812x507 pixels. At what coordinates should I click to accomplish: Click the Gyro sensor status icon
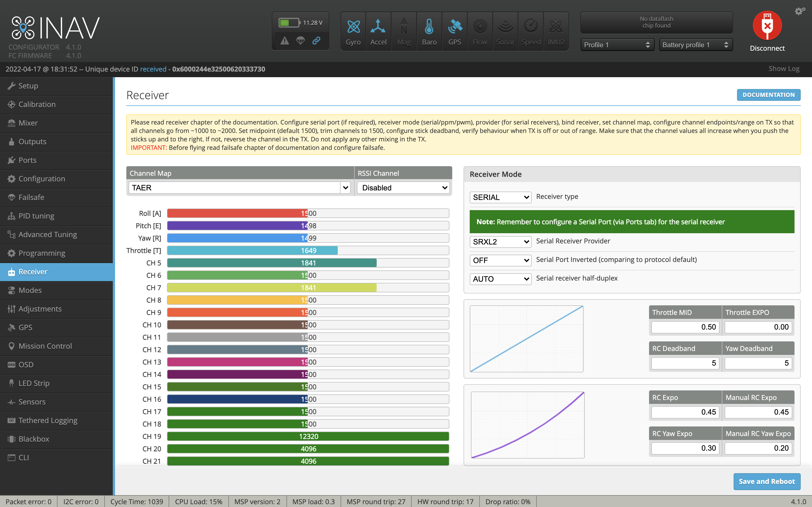point(353,27)
